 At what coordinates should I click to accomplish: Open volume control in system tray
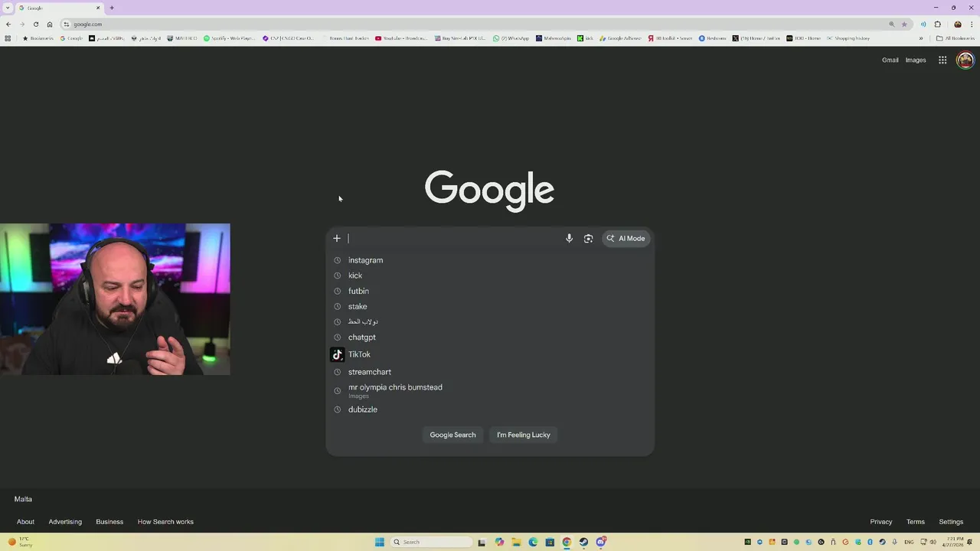pyautogui.click(x=933, y=542)
